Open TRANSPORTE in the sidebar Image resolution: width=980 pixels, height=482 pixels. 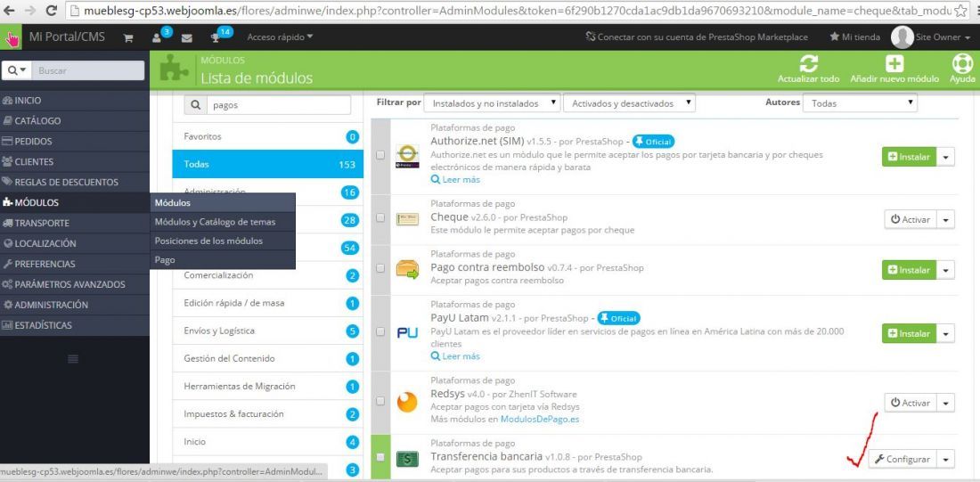pyautogui.click(x=75, y=224)
